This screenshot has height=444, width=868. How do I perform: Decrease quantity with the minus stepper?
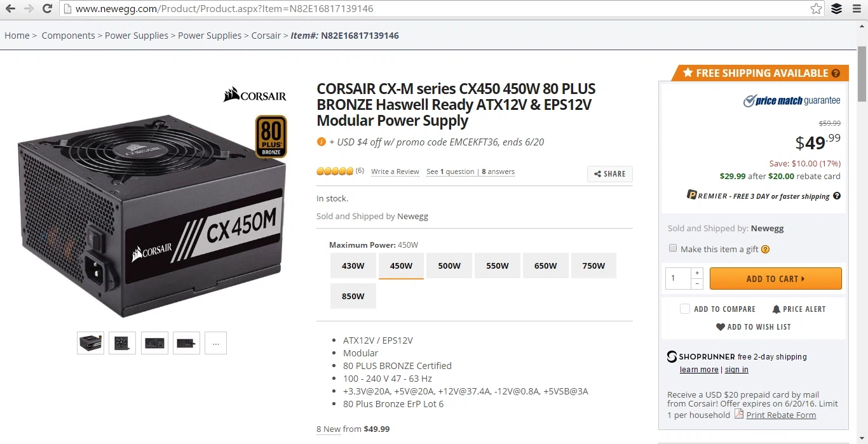(x=697, y=284)
